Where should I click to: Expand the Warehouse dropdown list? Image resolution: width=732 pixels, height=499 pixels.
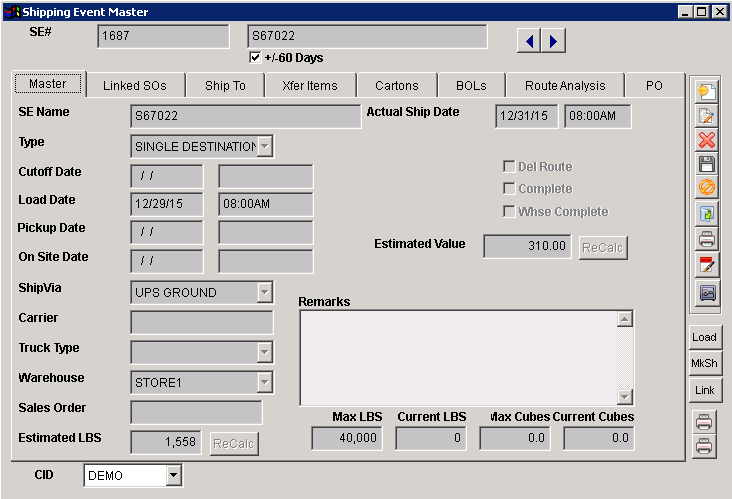tap(264, 383)
